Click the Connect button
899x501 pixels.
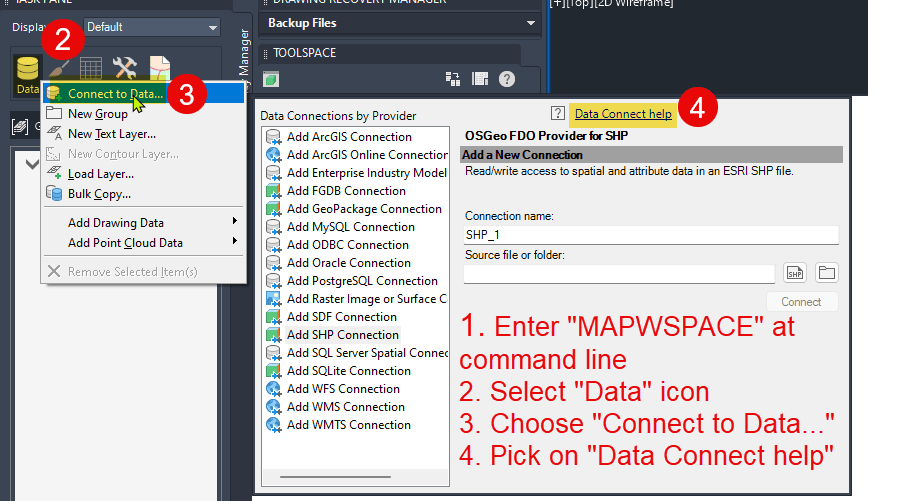coord(802,302)
